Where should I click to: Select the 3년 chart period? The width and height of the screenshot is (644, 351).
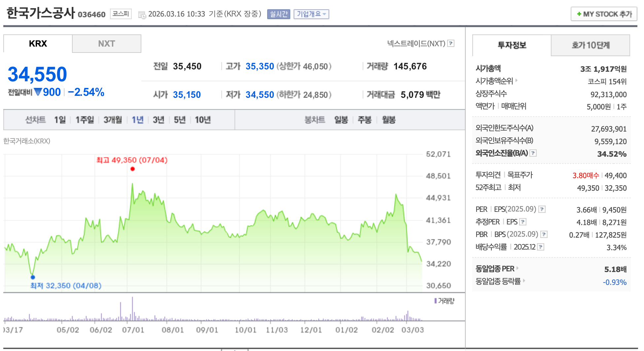click(159, 120)
